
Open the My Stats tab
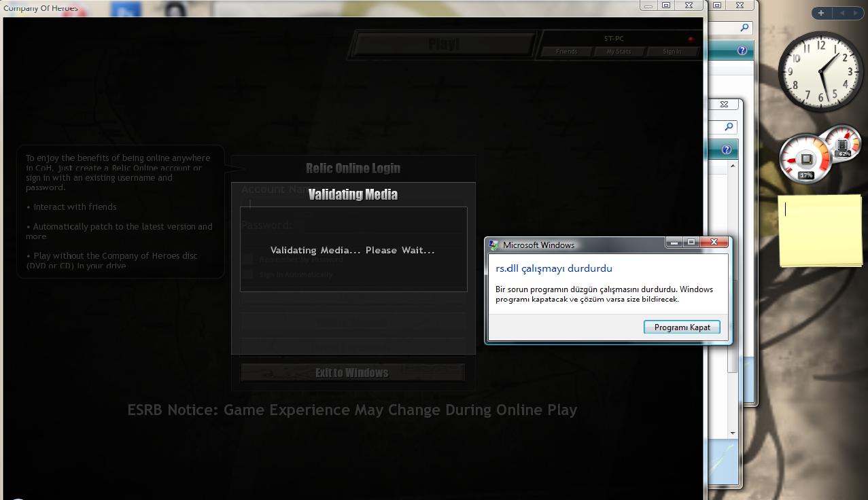[619, 52]
